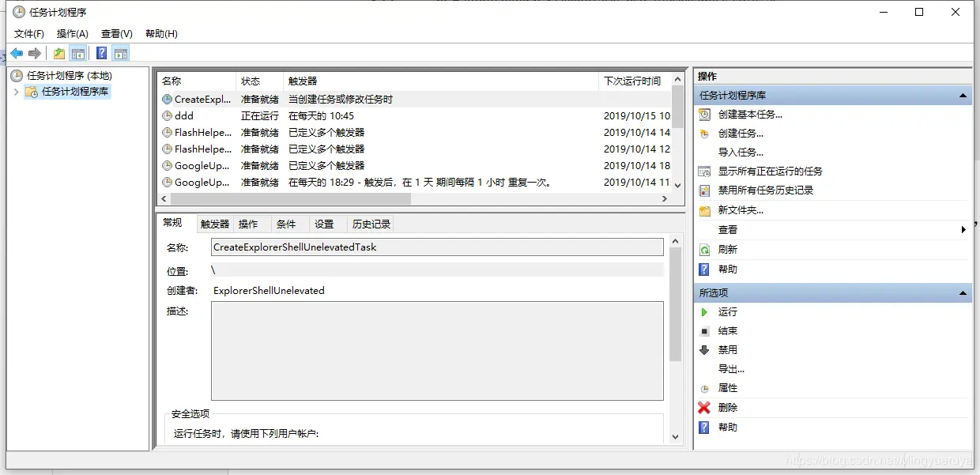Click the 禁用 down-arrow icon
980x475 pixels.
tap(704, 350)
